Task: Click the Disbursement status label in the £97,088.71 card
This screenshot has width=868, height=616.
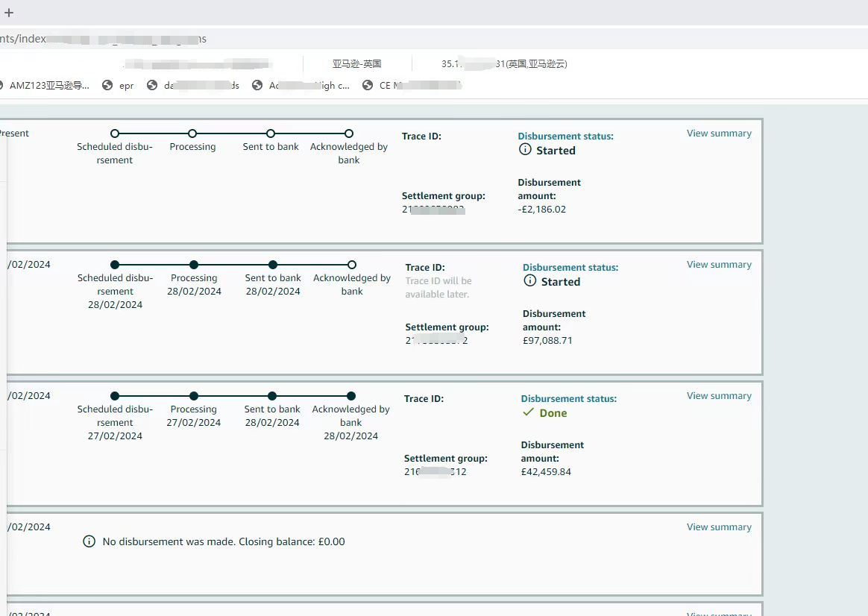Action: (570, 267)
